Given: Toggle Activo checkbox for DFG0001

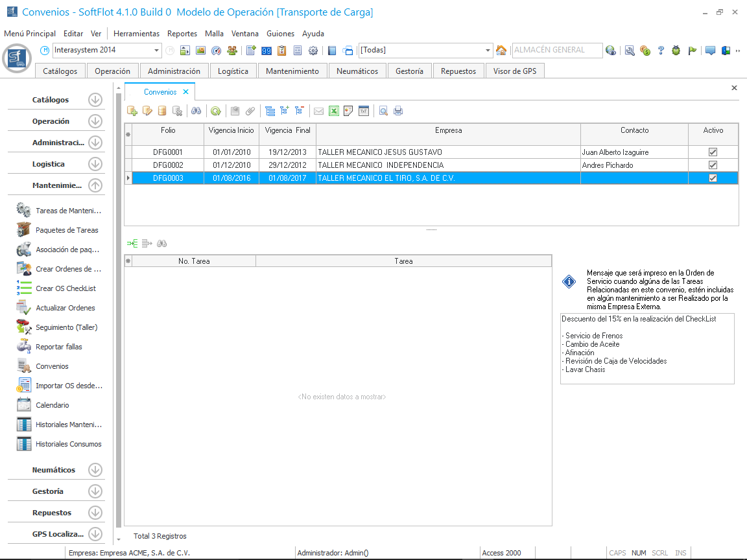Looking at the screenshot, I should click(713, 152).
